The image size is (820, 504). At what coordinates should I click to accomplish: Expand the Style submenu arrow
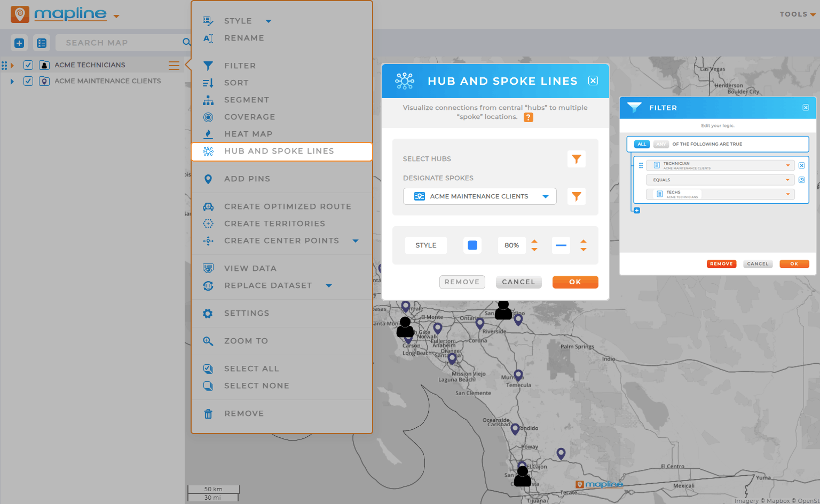click(x=269, y=21)
